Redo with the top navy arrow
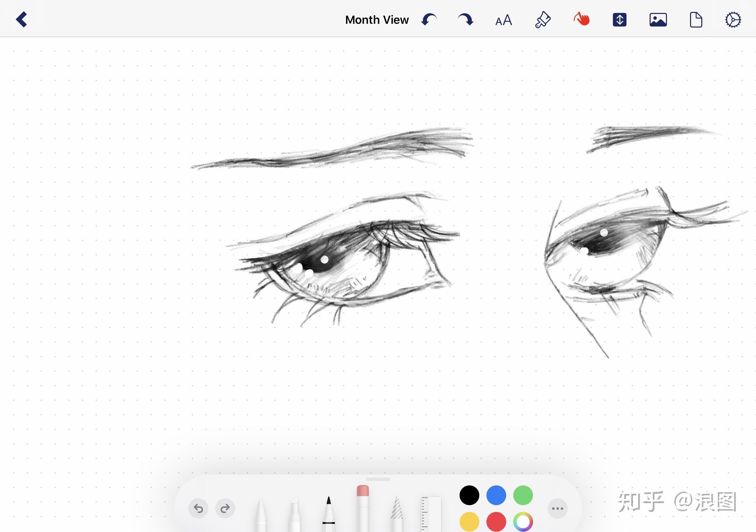The height and width of the screenshot is (532, 756). pyautogui.click(x=466, y=20)
